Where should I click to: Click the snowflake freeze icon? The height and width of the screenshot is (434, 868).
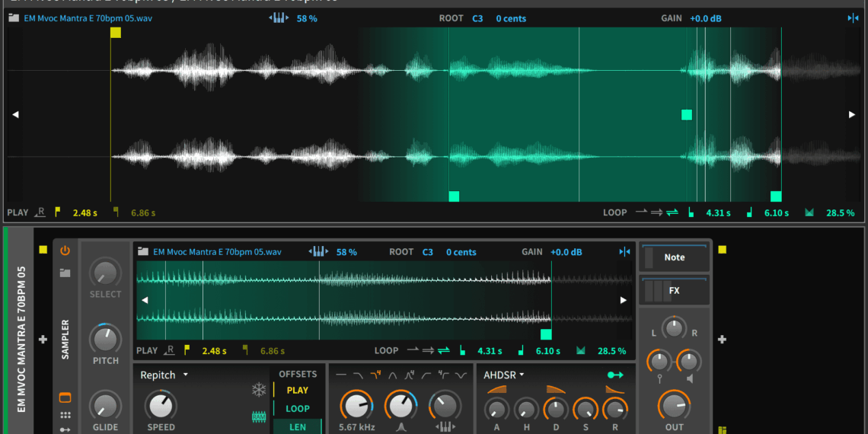click(259, 391)
